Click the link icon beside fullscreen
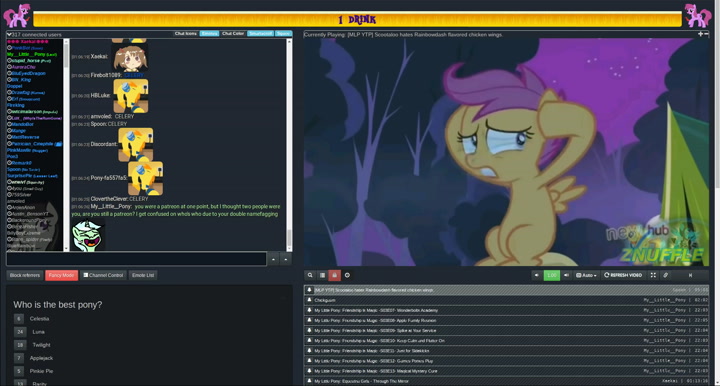 click(x=665, y=275)
